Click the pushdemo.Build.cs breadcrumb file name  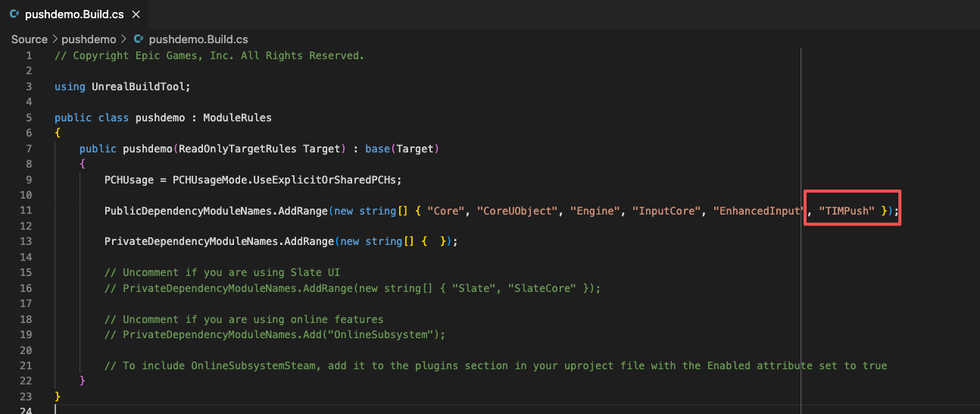198,39
